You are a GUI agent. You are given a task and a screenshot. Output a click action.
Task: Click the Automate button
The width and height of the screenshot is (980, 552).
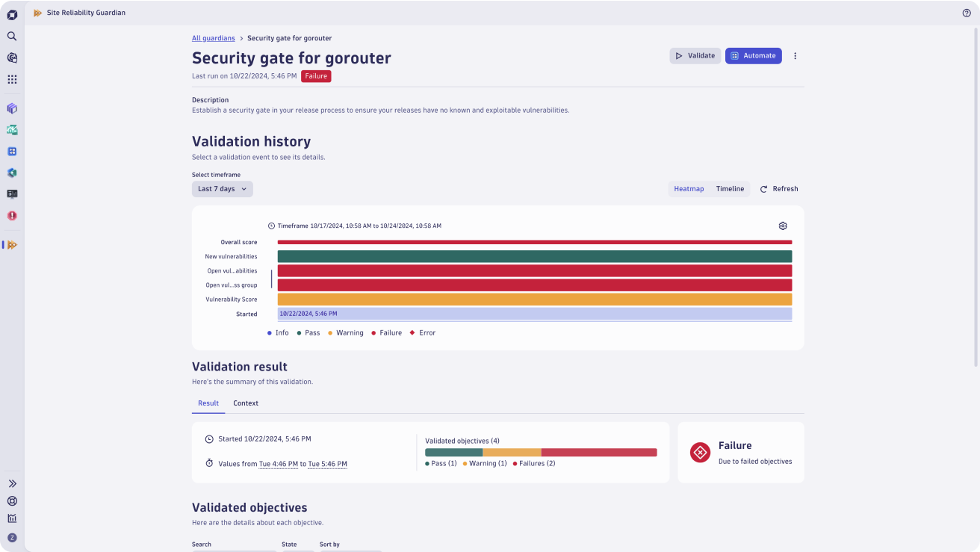pos(753,56)
